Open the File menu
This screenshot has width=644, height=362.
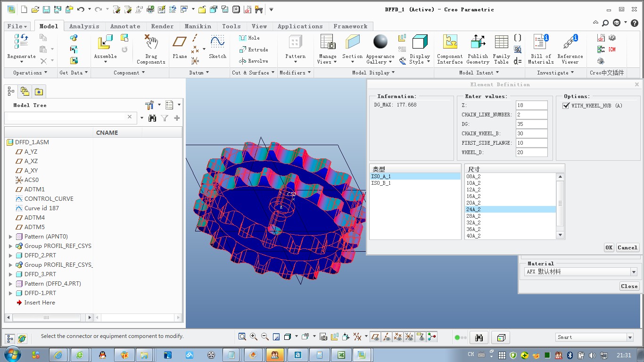coord(17,26)
